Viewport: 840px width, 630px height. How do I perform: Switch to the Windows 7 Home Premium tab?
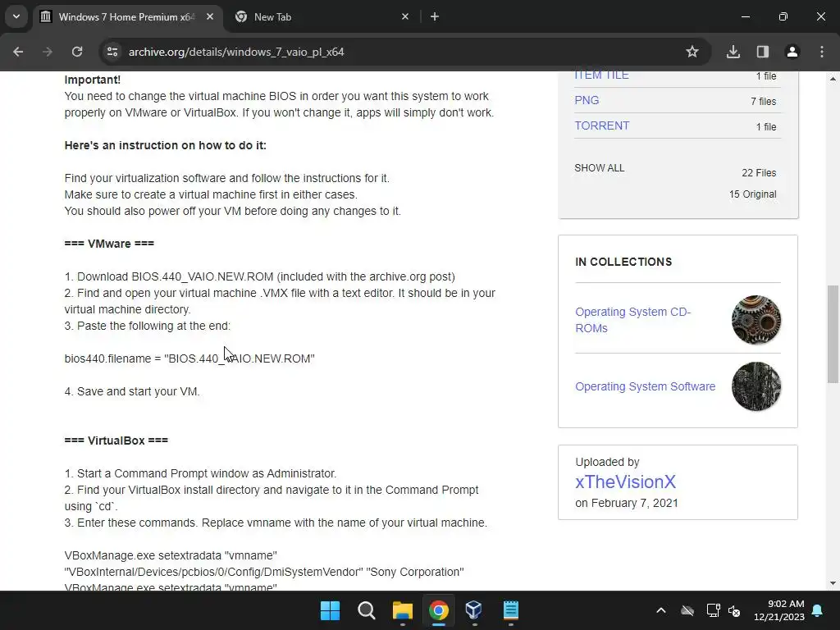pos(126,17)
